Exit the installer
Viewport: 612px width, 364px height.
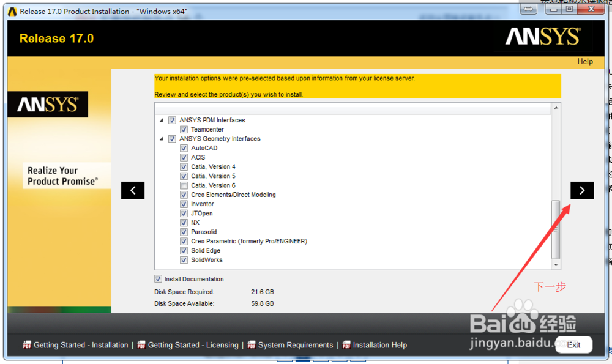pos(573,345)
